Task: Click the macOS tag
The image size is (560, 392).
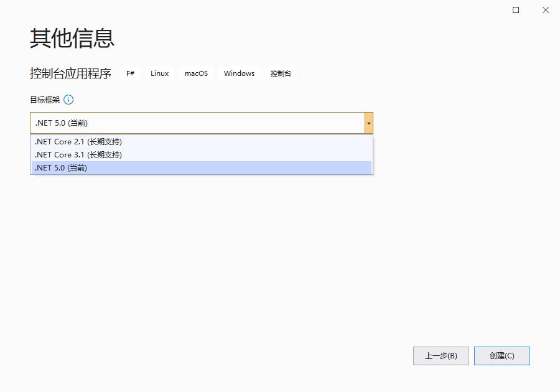Action: (196, 73)
